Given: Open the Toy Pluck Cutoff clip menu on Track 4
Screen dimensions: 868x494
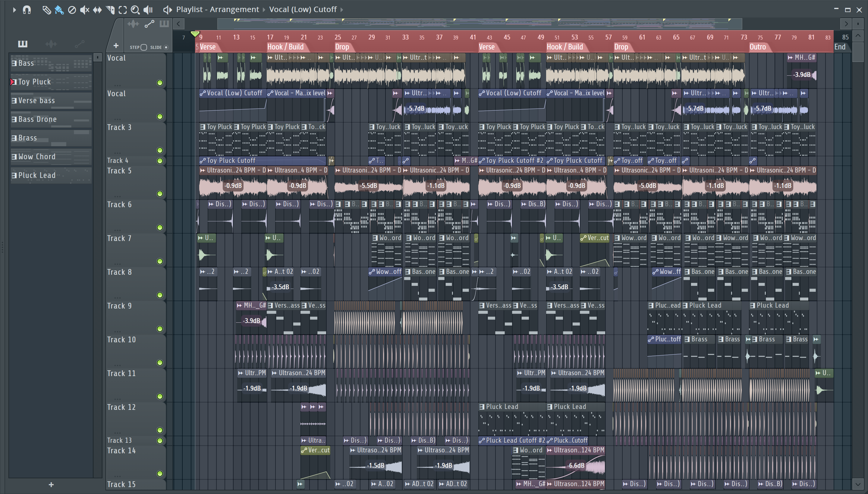Looking at the screenshot, I should (203, 160).
